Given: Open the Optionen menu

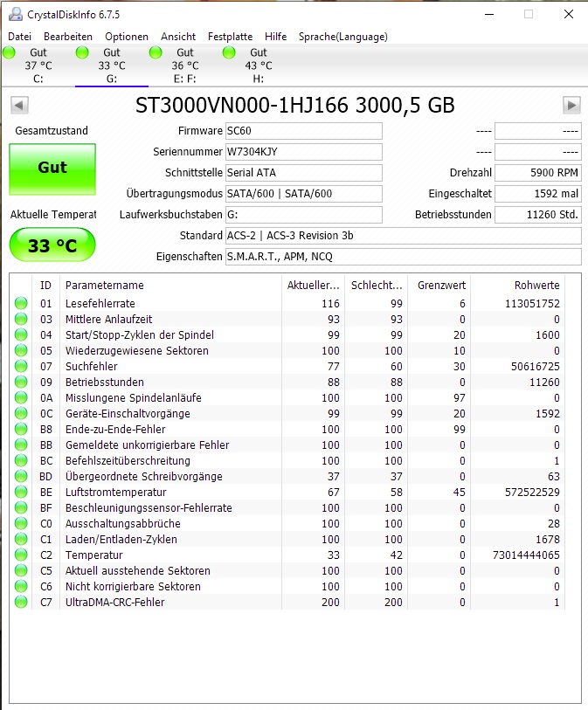Looking at the screenshot, I should click(x=127, y=37).
